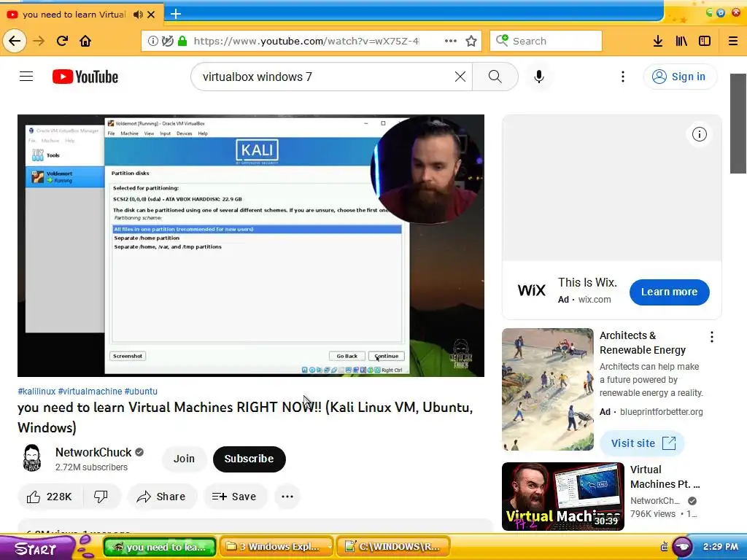Save video to a playlist

pos(234,497)
